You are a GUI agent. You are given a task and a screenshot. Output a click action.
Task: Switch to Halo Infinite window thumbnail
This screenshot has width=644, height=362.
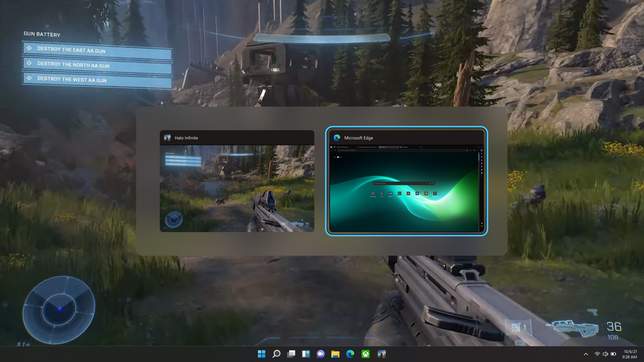pos(237,181)
